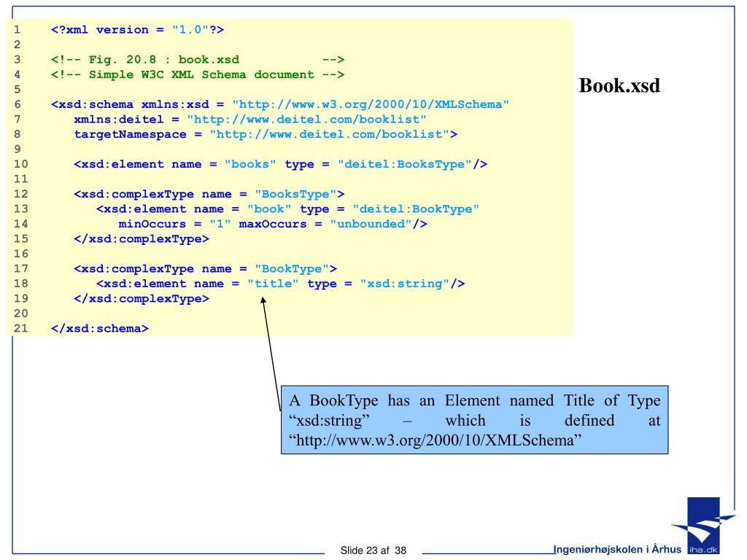The image size is (747, 560).
Task: Click the complexType name "BooksType" line
Action: pyautogui.click(x=209, y=194)
